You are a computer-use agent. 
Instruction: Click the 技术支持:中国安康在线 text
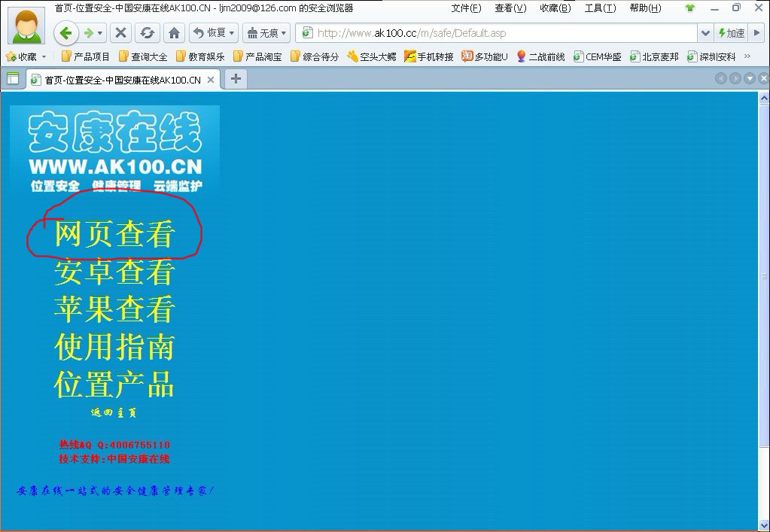point(114,459)
